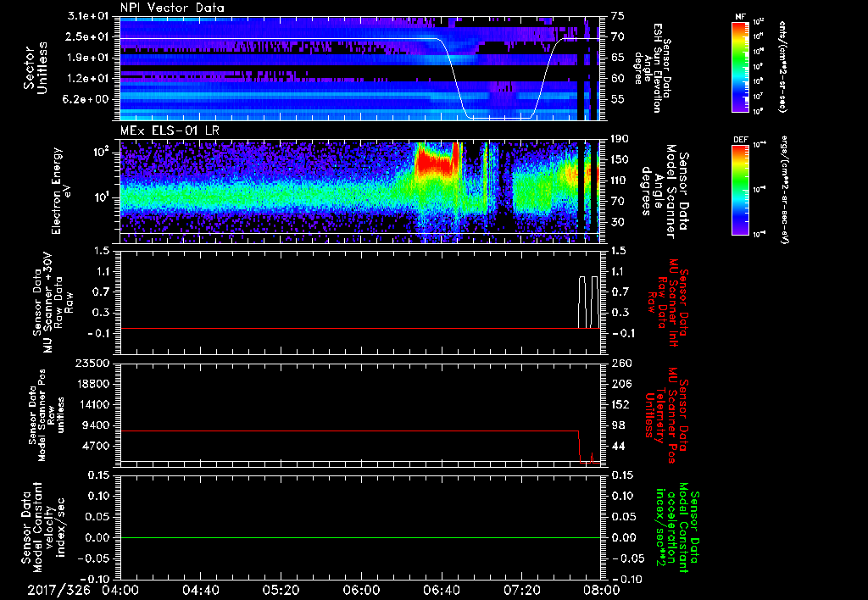The height and width of the screenshot is (600, 868).
Task: Click the NF flux color bar
Action: [x=740, y=66]
